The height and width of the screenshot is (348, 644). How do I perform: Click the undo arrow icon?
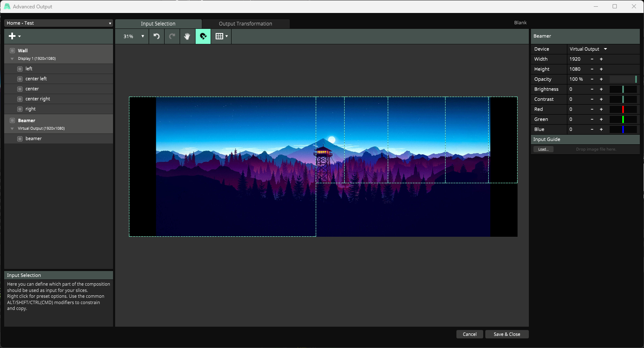coord(157,36)
